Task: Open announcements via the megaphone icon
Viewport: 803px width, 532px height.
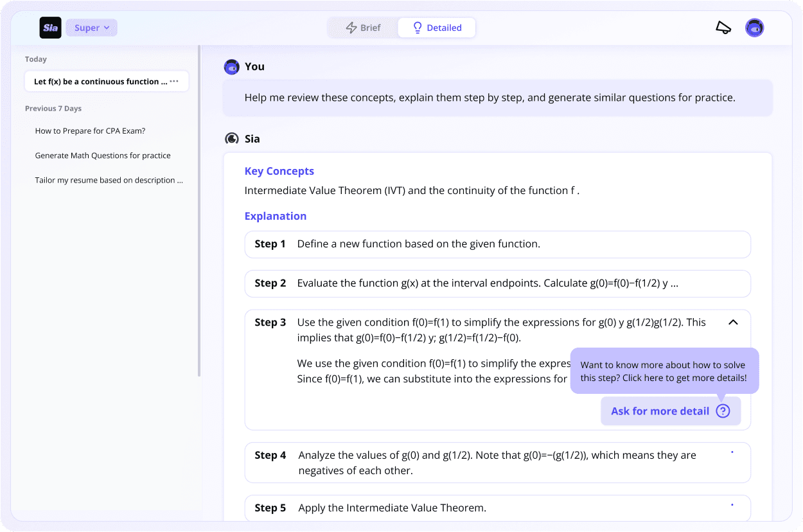Action: click(723, 28)
